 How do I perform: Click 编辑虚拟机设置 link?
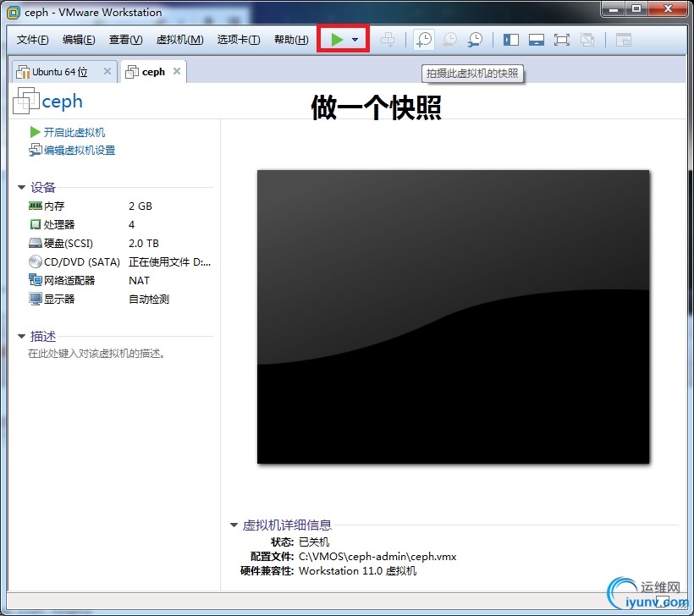(x=80, y=151)
